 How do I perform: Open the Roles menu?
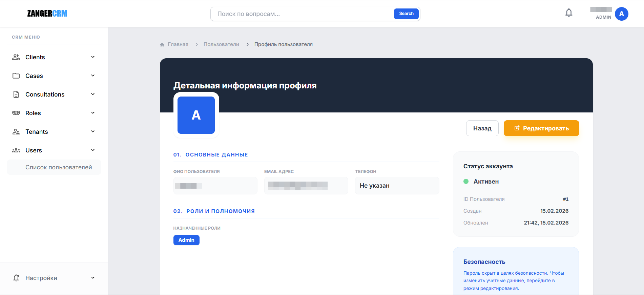click(54, 113)
